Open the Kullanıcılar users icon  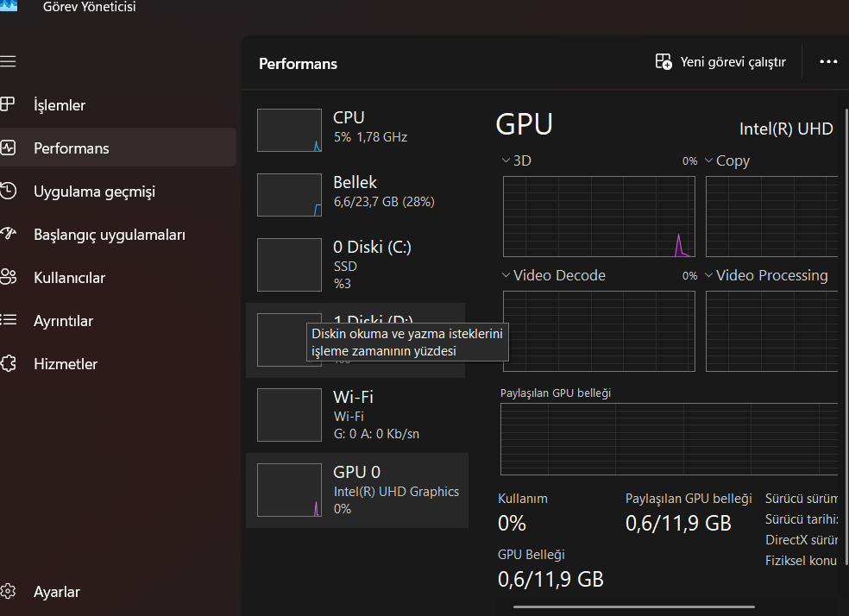8,278
